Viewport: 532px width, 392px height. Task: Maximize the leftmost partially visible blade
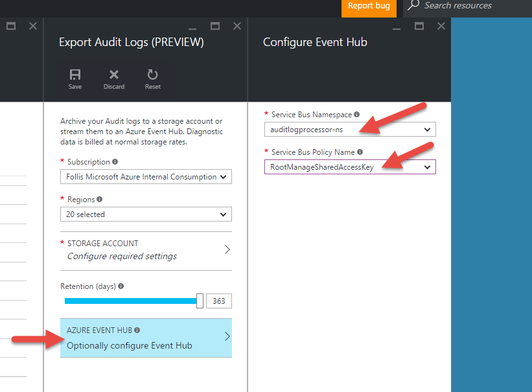[11, 26]
